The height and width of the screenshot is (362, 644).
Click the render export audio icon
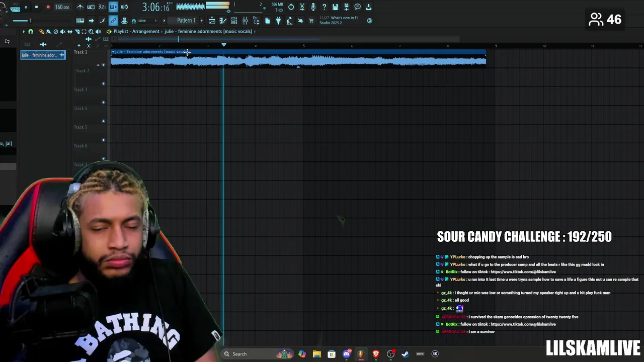pos(346,7)
